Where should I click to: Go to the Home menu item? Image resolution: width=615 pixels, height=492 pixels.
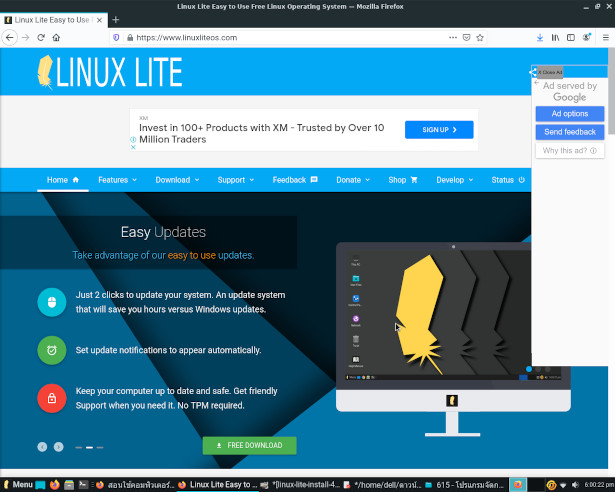63,180
